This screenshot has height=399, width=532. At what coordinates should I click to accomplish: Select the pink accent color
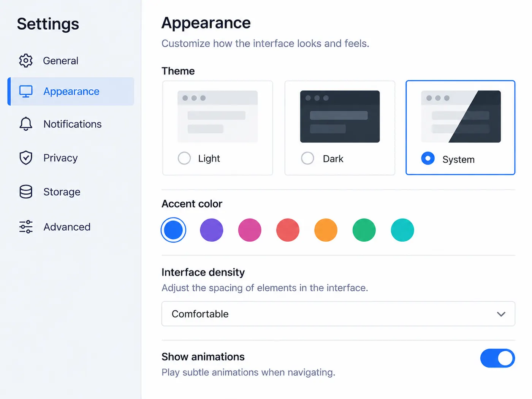[250, 230]
